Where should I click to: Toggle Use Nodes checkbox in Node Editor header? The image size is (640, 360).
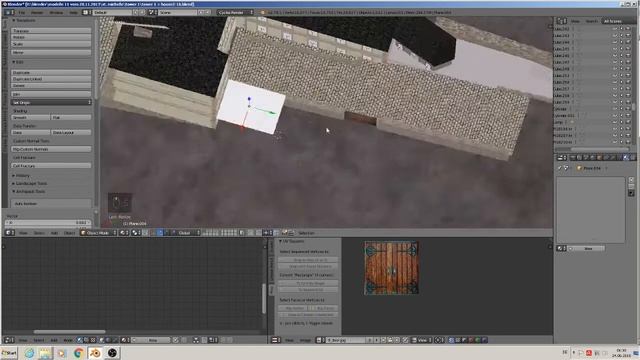[176, 340]
